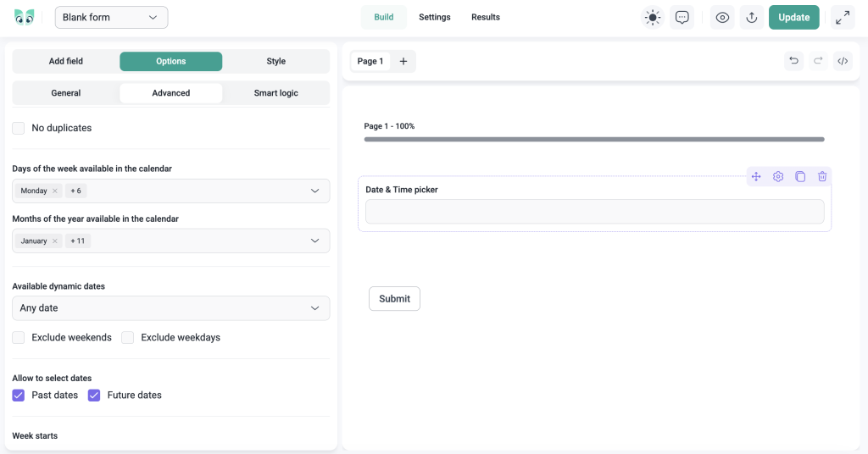Open the feedback chat bubble icon
This screenshot has width=868, height=454.
(682, 17)
